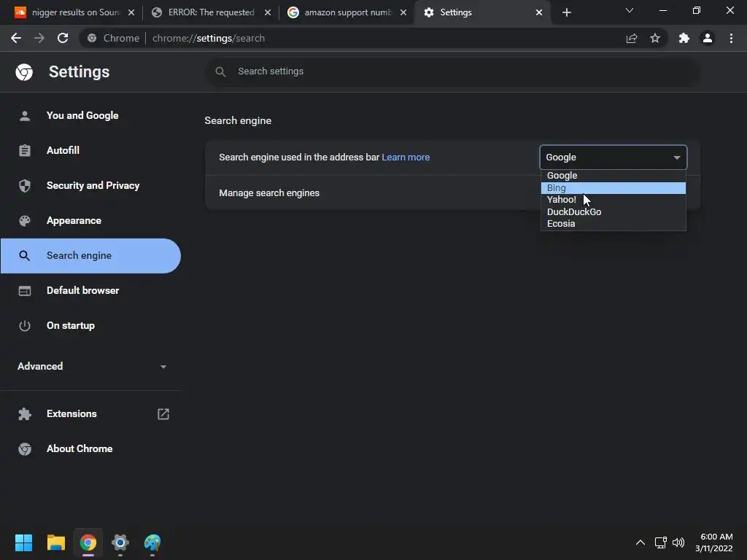
Task: Open File Explorer from the taskbar
Action: point(55,542)
